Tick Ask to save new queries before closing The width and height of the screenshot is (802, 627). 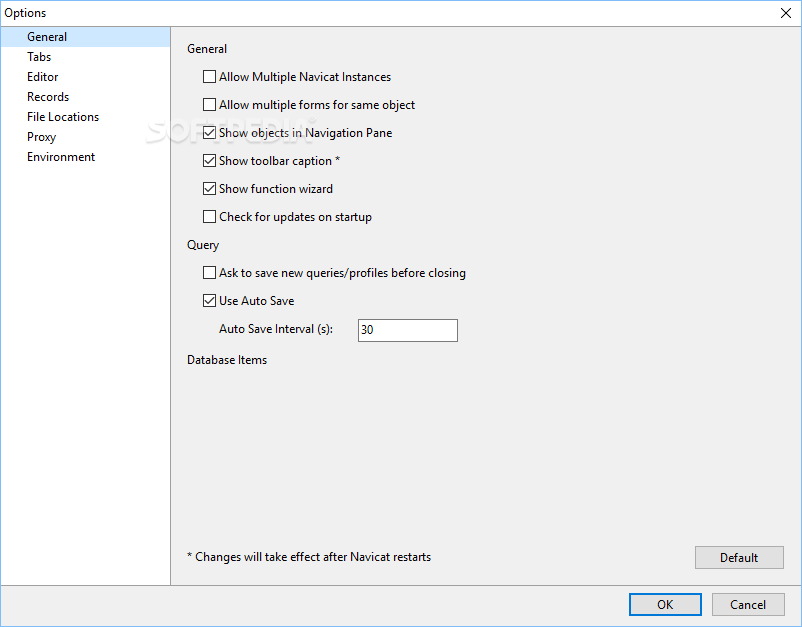click(210, 273)
